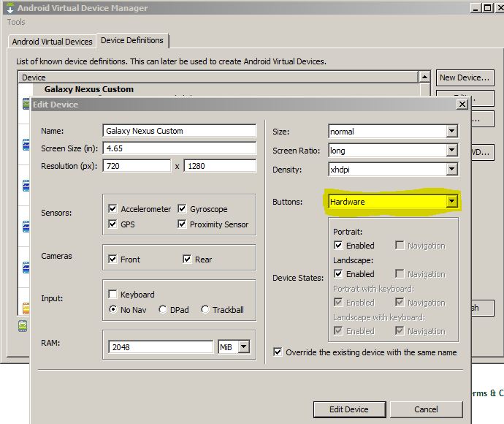Open the Tools menu

click(x=16, y=22)
